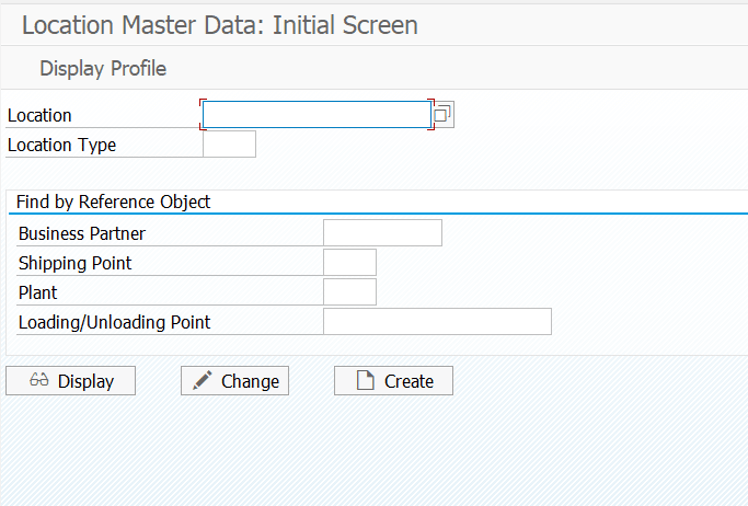
Task: Click the Loading/Unloading Point label
Action: (x=114, y=322)
